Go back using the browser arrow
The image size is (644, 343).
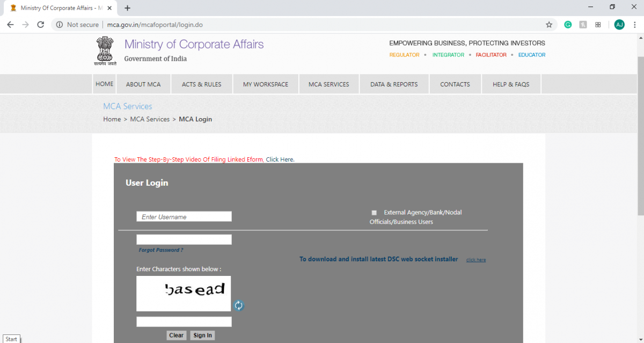tap(10, 24)
